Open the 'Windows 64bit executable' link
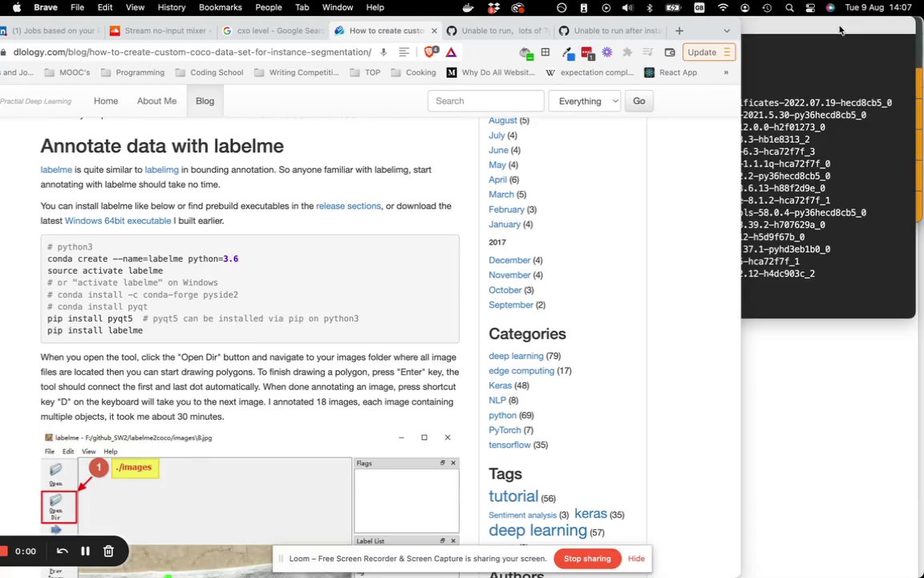 pos(118,221)
